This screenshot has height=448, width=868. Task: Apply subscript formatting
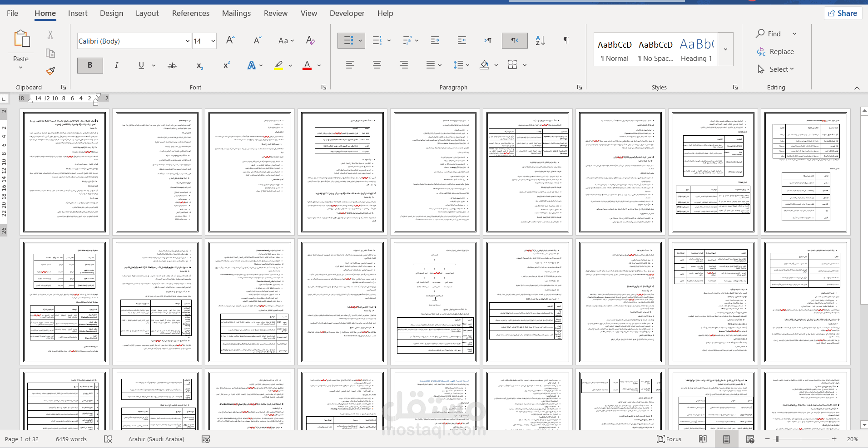pos(200,66)
